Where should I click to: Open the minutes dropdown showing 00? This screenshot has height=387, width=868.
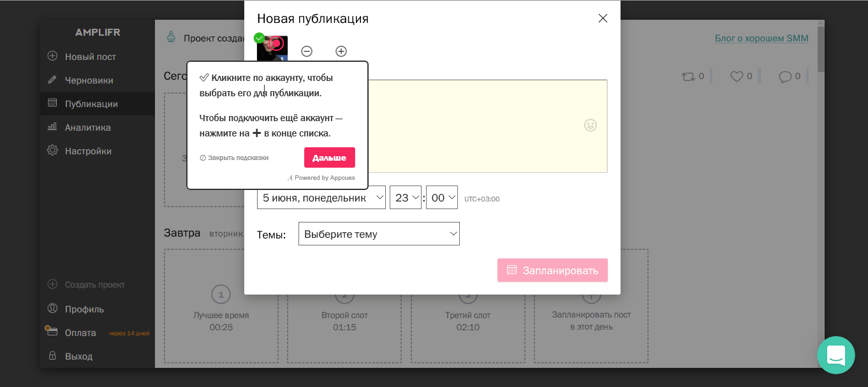coord(442,198)
